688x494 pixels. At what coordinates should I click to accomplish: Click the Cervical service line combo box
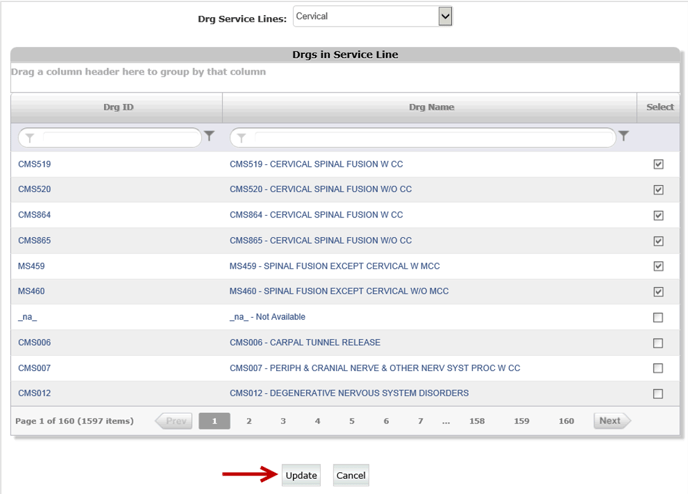373,17
